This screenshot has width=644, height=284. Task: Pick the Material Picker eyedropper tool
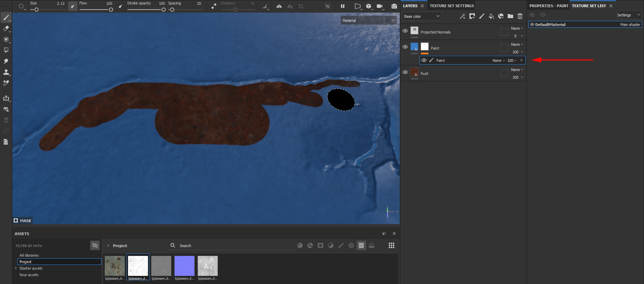[6, 83]
